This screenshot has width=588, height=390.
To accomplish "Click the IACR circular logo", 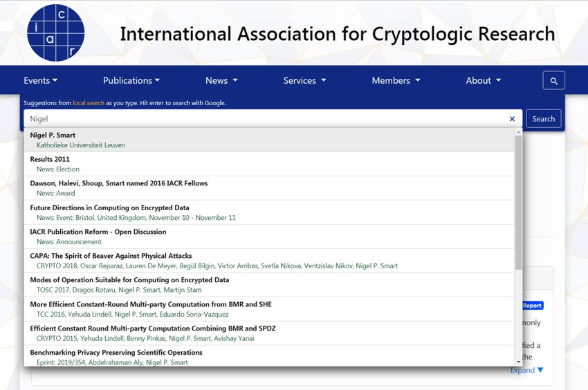I will point(56,32).
